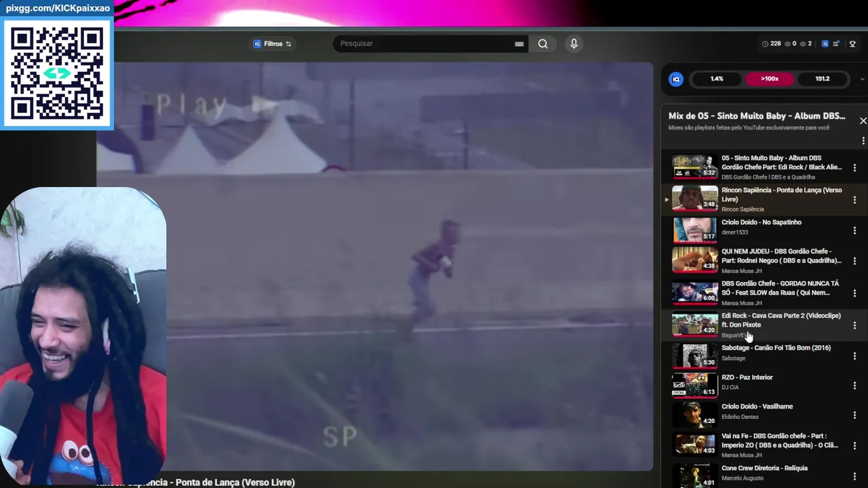
Task: Select the 1.4% stat pill
Action: (717, 79)
